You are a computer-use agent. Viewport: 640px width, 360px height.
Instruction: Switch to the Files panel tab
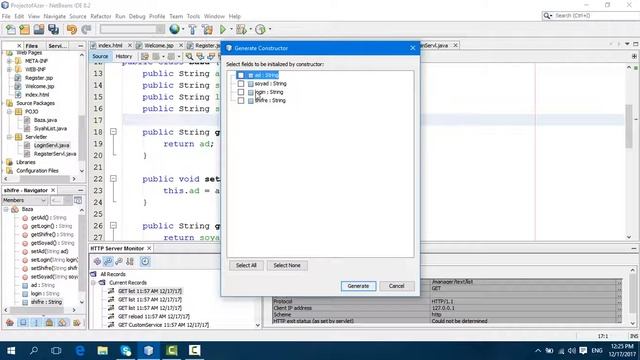click(31, 46)
